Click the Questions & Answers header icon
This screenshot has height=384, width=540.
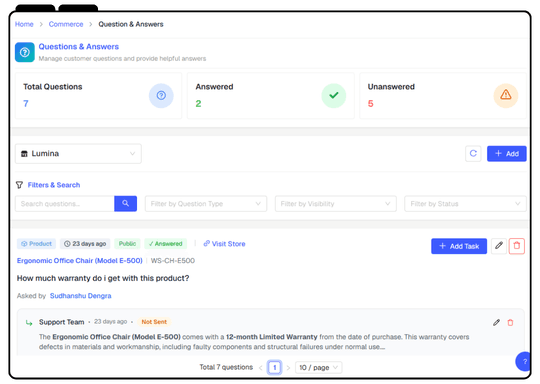pos(25,52)
